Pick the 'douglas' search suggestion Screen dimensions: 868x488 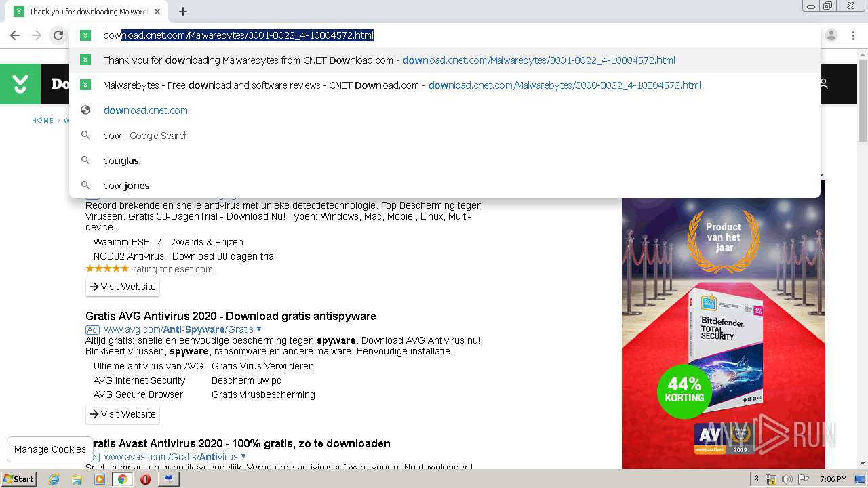445,161
